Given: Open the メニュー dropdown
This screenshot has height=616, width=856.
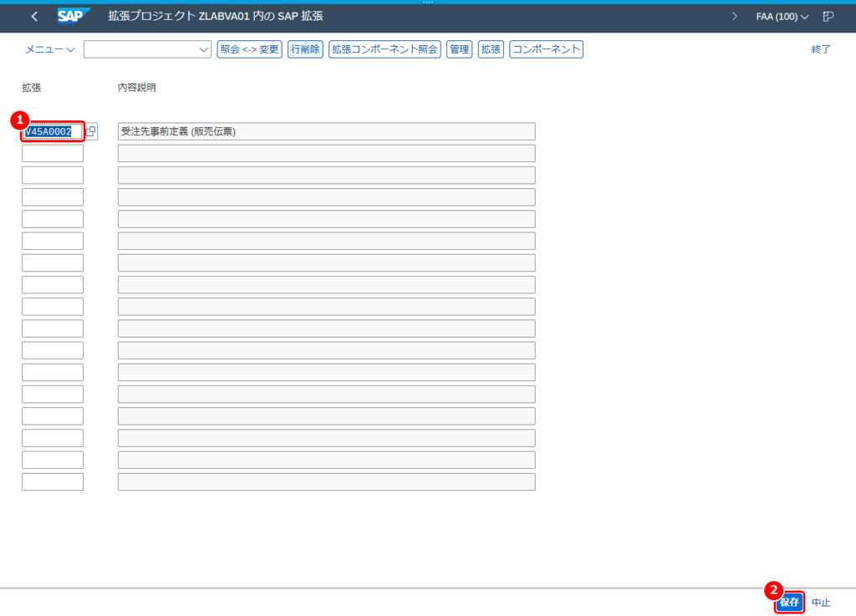Looking at the screenshot, I should click(x=49, y=49).
